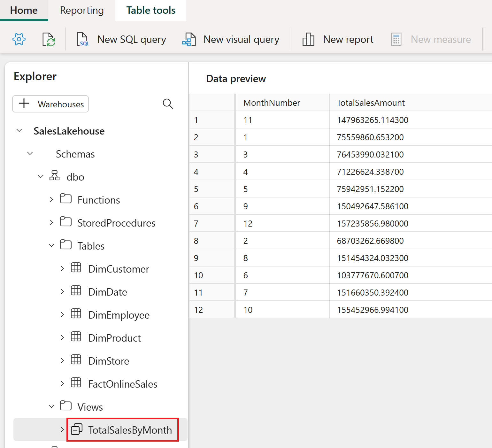Click the MonthNumber column header
The width and height of the screenshot is (492, 448).
click(282, 103)
